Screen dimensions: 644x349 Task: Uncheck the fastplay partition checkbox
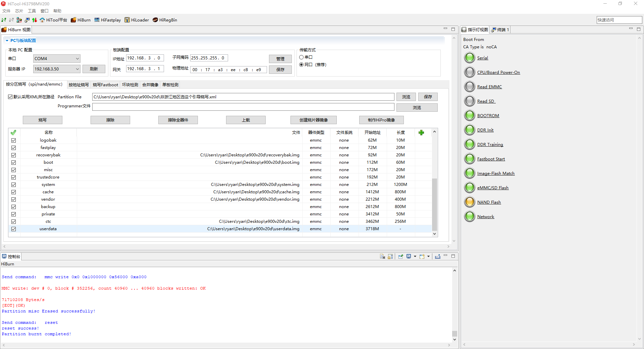pos(14,148)
